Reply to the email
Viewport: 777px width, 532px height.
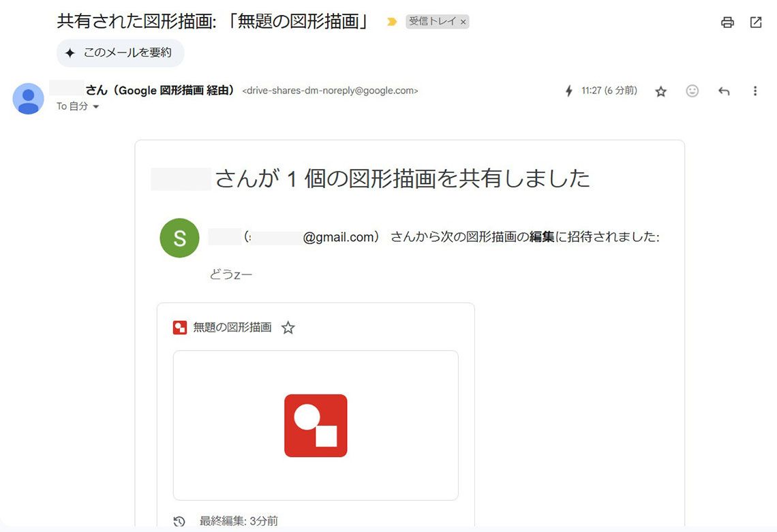[724, 91]
